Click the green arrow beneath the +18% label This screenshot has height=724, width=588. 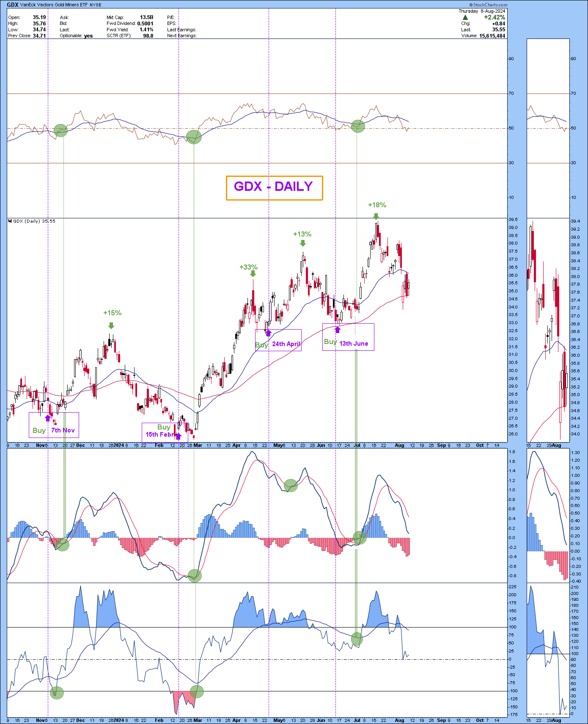point(376,216)
